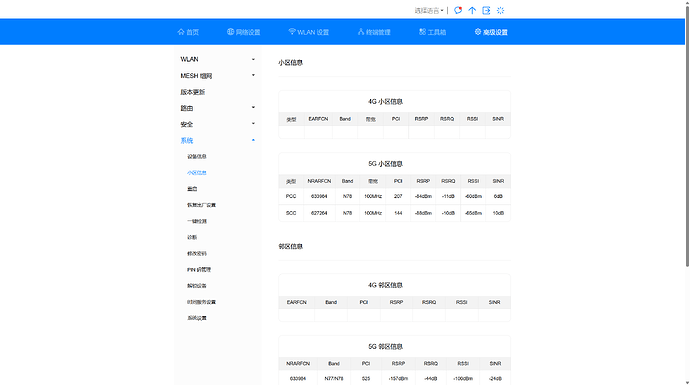690x385 pixels.
Task: Click neighbor RSSI value -100dBm
Action: (463, 378)
